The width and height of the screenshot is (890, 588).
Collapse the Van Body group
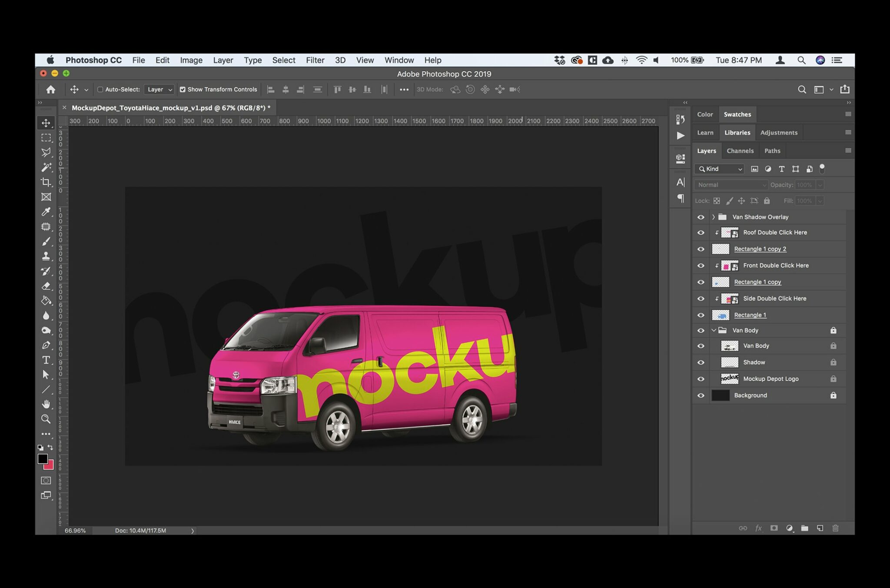(714, 330)
